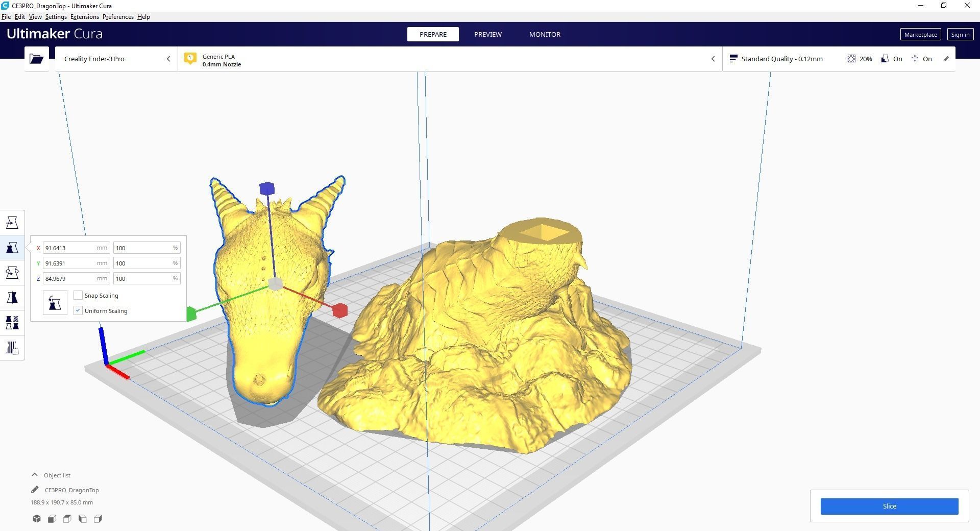The height and width of the screenshot is (531, 980).
Task: Switch to the PREPARE stage
Action: (x=433, y=34)
